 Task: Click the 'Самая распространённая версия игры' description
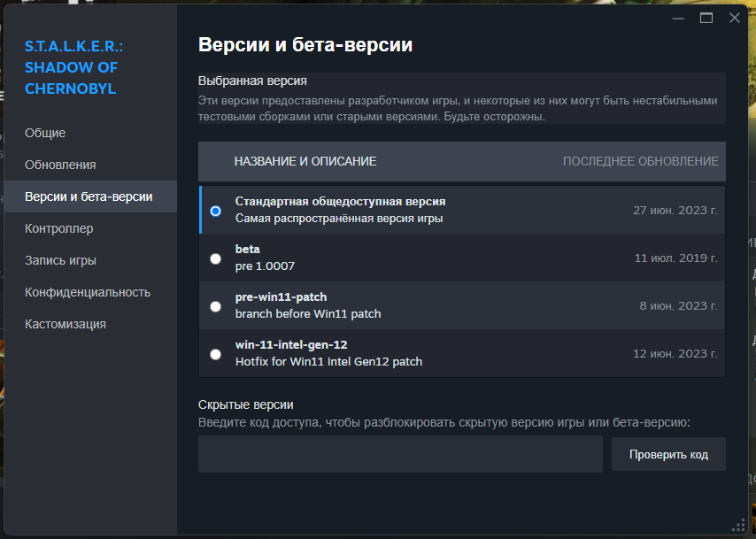339,219
